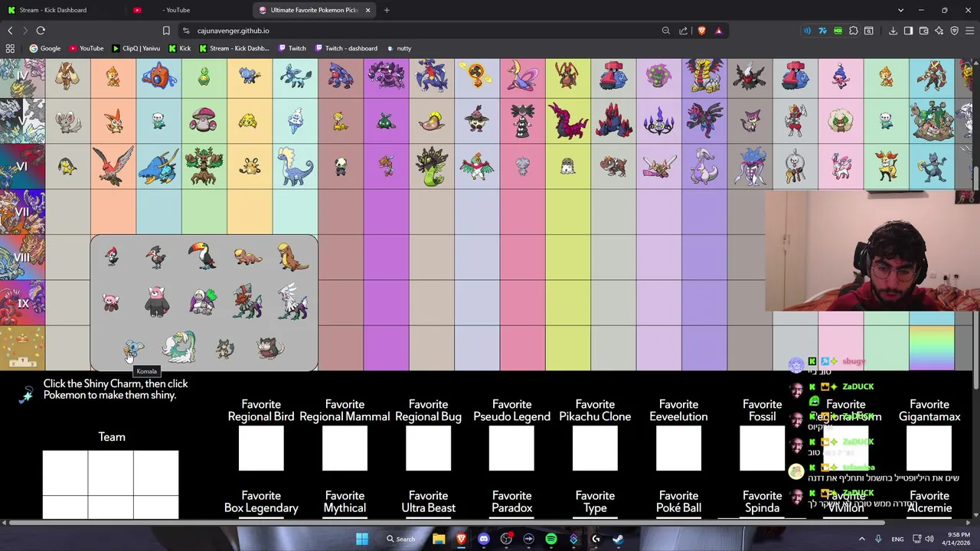Click the podium trophy row header
The image size is (980, 551).
coord(22,348)
